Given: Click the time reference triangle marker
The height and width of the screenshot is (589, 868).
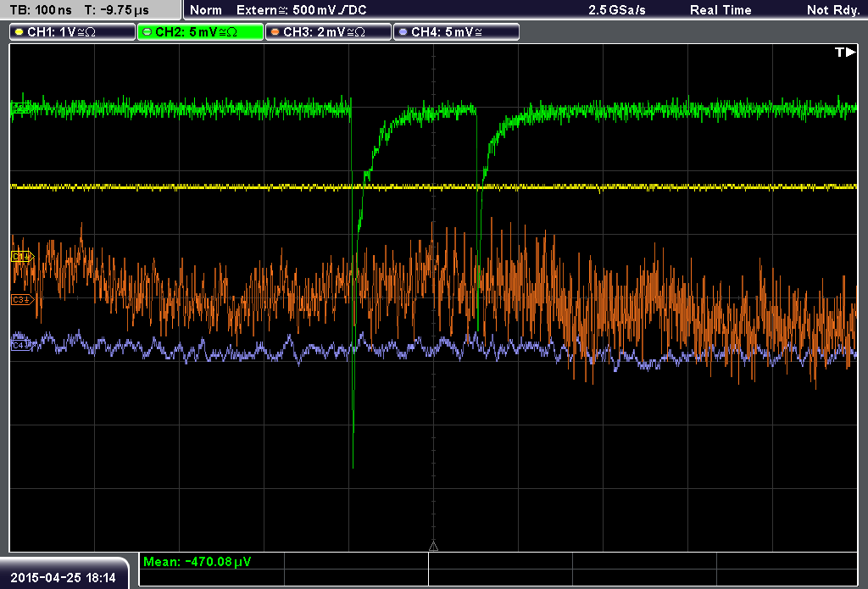Looking at the screenshot, I should click(433, 547).
